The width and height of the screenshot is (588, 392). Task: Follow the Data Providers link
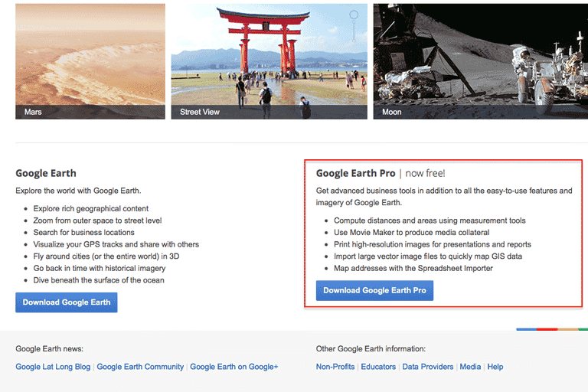[x=427, y=367]
